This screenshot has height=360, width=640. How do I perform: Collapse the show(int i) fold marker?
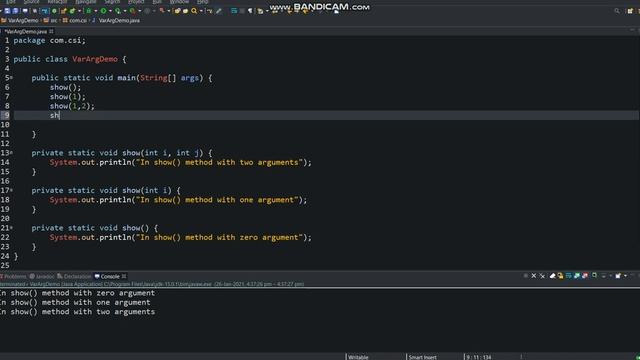pos(11,190)
